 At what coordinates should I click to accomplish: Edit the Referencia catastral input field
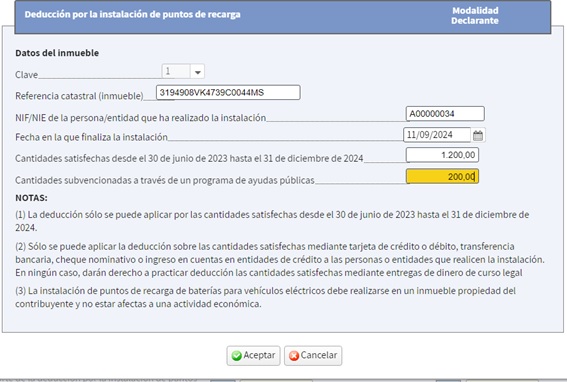click(x=228, y=93)
